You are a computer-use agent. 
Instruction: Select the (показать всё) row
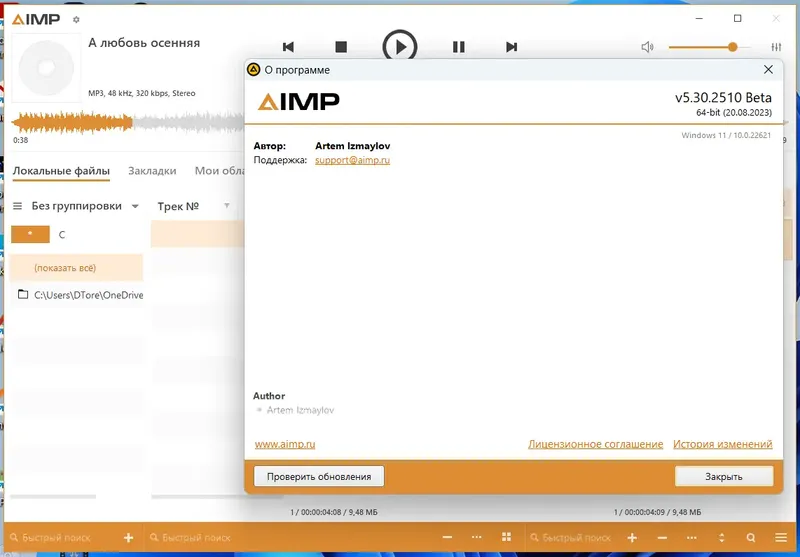[77, 268]
